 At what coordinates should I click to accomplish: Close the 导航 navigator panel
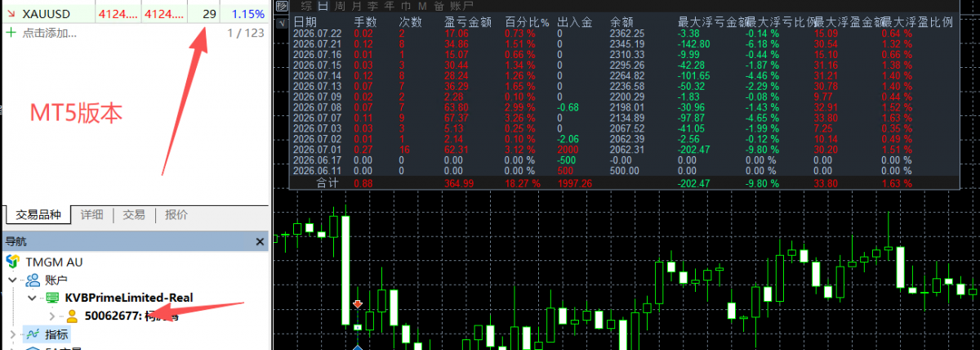(x=260, y=242)
